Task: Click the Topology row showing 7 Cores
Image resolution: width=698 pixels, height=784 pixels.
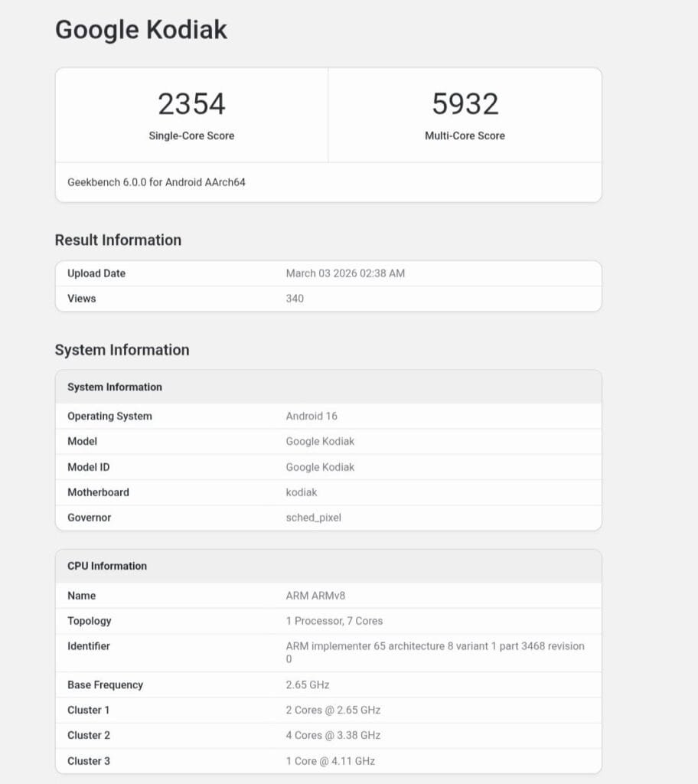Action: click(x=327, y=621)
